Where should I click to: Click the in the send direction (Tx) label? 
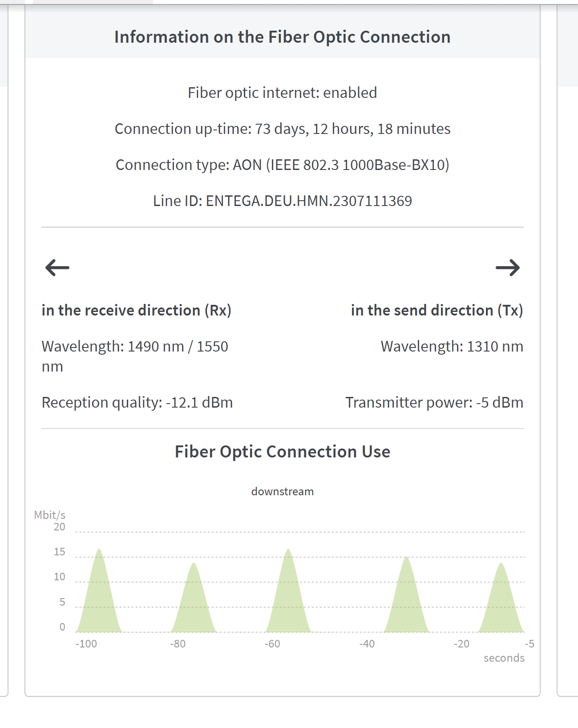click(x=437, y=310)
